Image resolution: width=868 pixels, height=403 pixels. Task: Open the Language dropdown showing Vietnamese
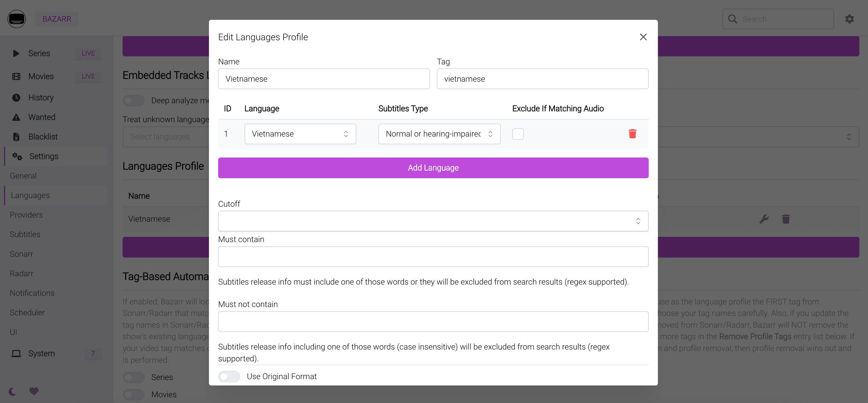pyautogui.click(x=300, y=134)
